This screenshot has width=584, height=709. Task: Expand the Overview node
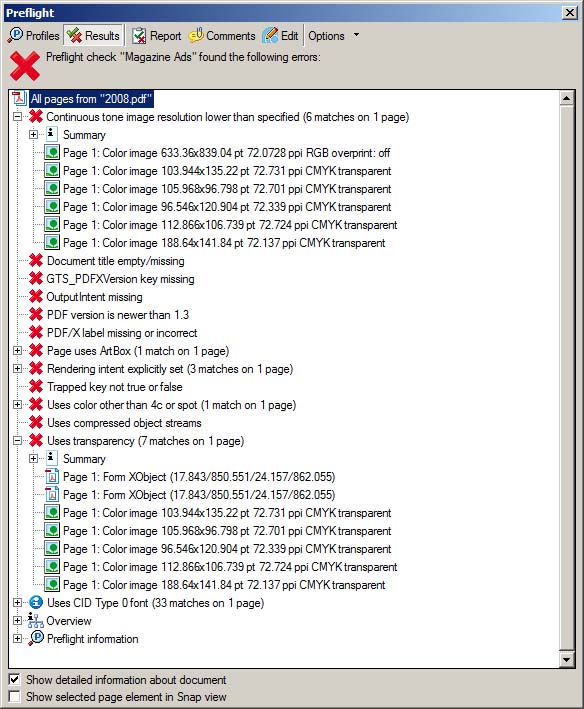coord(17,621)
